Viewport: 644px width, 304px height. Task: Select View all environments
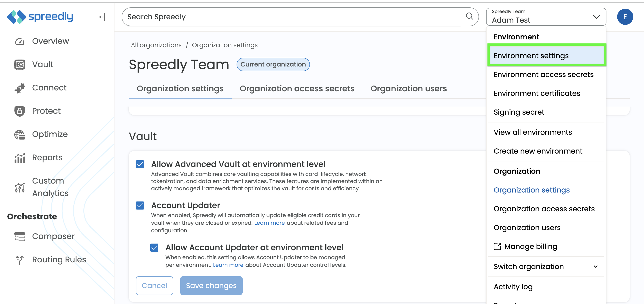(x=546, y=132)
